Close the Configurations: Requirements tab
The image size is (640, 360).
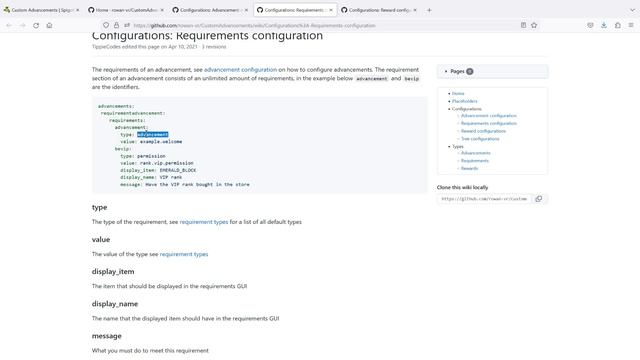click(x=331, y=10)
